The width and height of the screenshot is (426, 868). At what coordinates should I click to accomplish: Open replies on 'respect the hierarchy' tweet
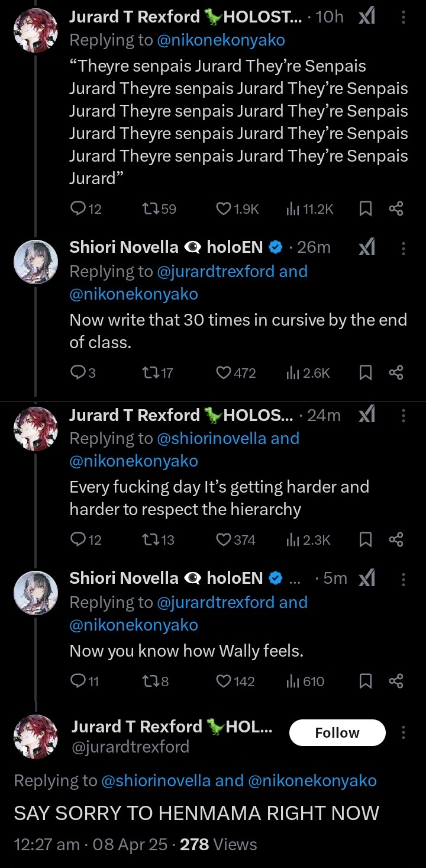click(x=78, y=539)
